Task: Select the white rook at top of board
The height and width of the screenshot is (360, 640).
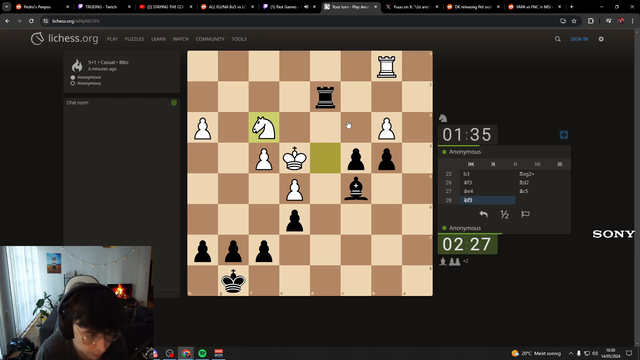Action: pos(387,66)
